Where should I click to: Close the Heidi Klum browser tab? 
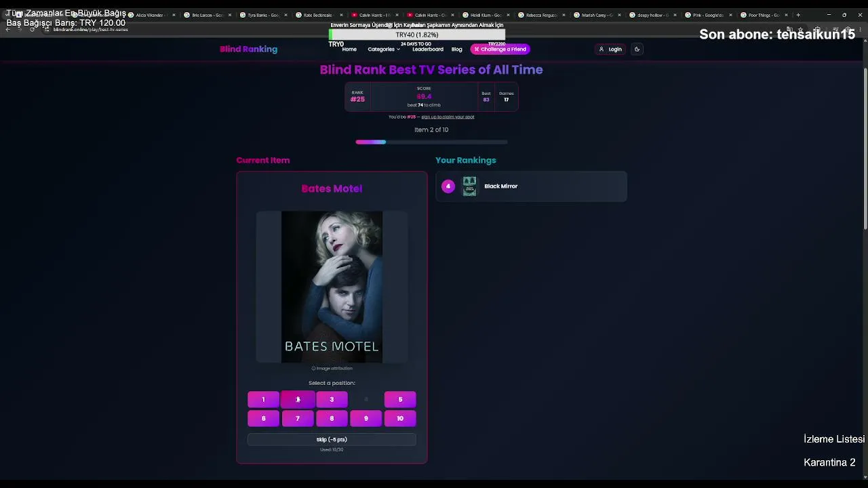508,15
